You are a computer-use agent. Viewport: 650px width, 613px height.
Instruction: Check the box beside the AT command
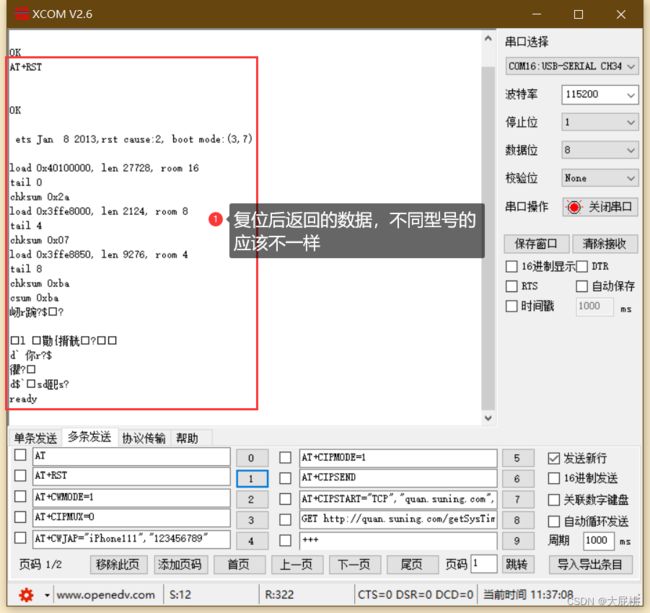tap(20, 455)
